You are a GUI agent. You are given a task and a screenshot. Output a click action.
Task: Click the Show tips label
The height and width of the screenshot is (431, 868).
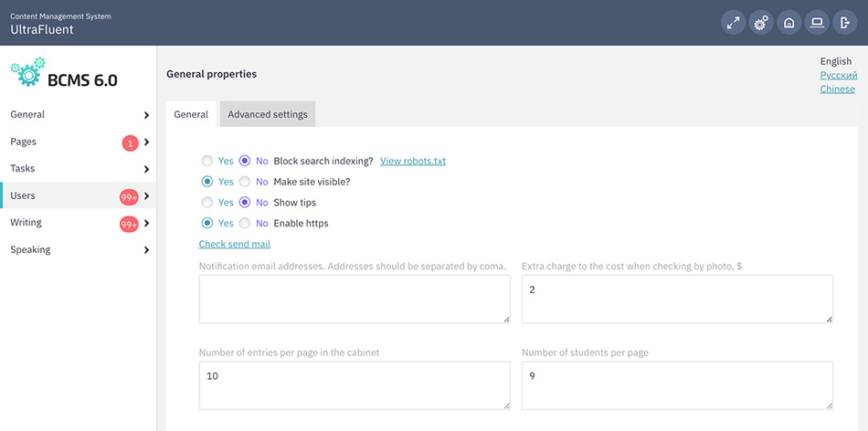click(x=295, y=203)
